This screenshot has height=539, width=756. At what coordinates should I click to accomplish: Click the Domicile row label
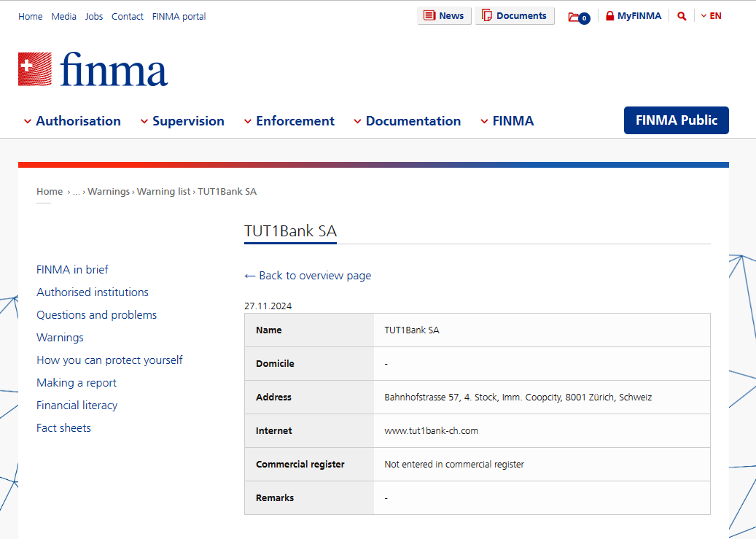(x=275, y=363)
